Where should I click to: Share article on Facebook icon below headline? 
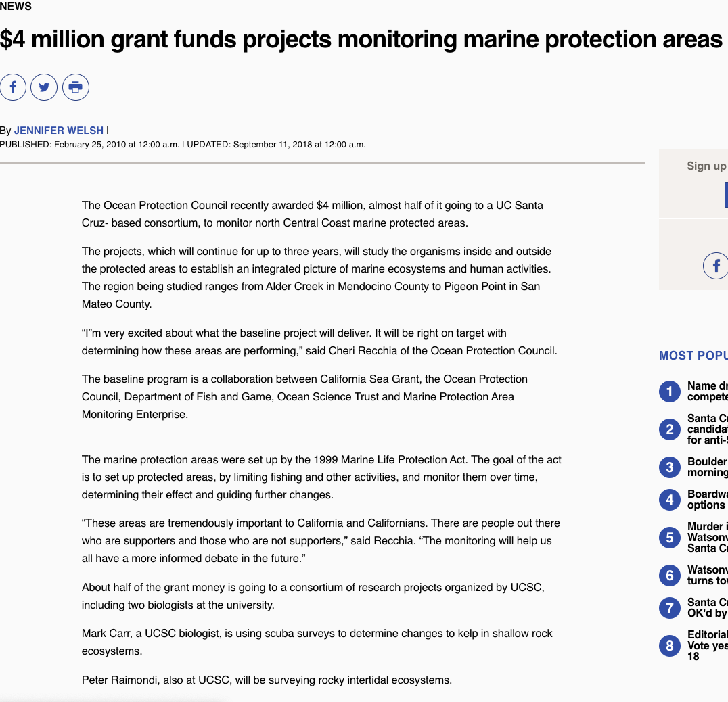tap(13, 87)
